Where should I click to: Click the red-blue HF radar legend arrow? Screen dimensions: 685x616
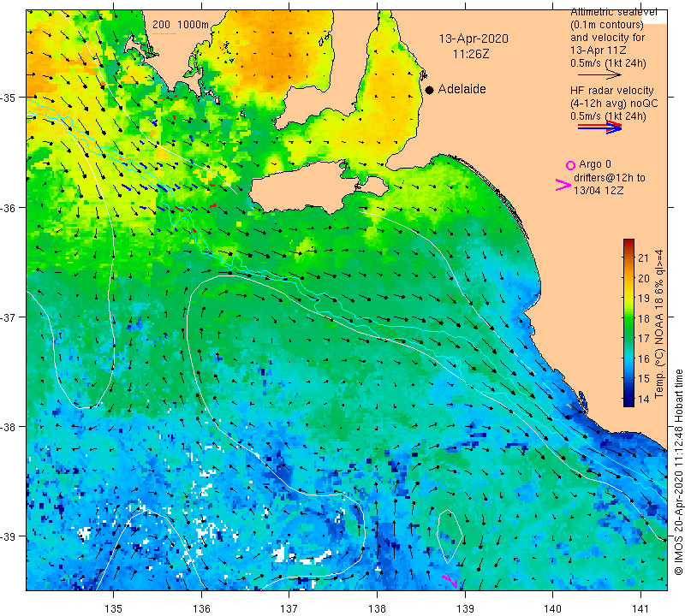click(599, 127)
